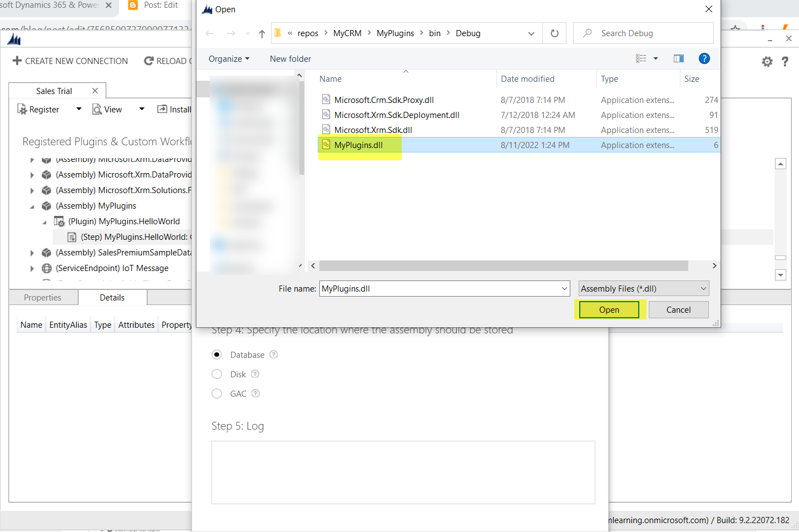The image size is (799, 532).
Task: Select Microsoft.Xrm.Sdk.Deployment.dll file name
Action: [x=397, y=115]
